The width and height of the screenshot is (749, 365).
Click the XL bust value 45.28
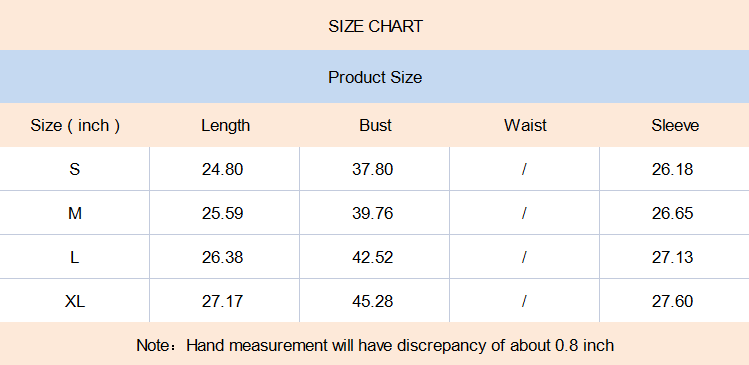tap(373, 301)
